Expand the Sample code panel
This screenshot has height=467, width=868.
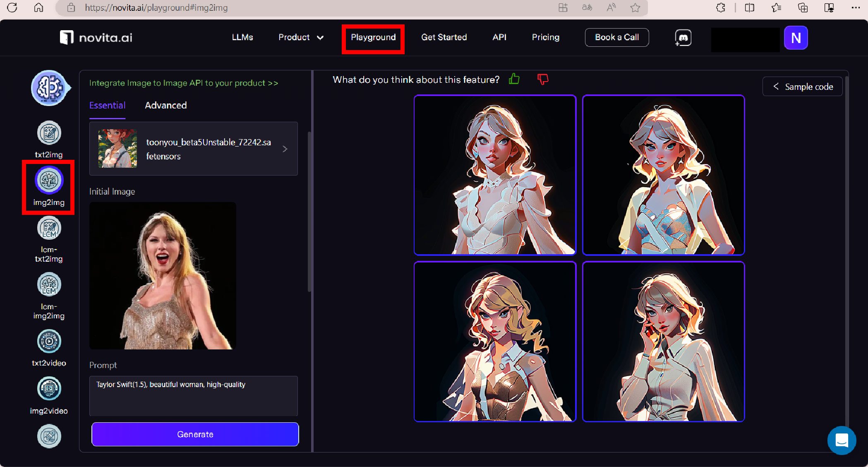coord(802,87)
